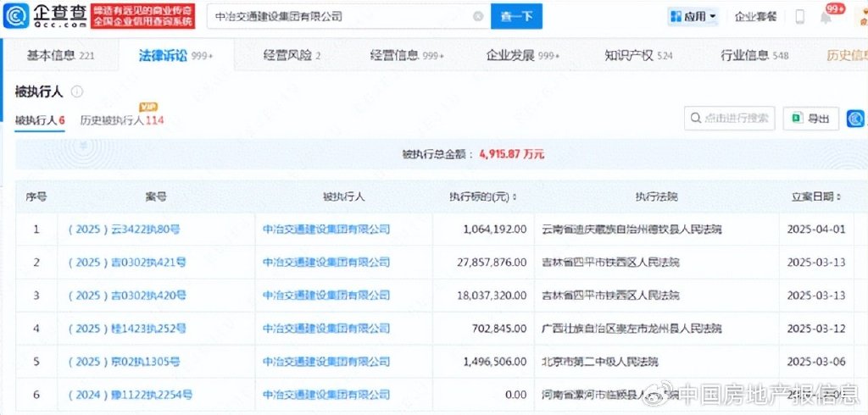
Task: Open case (2025)云3422执80号
Action: 124,229
